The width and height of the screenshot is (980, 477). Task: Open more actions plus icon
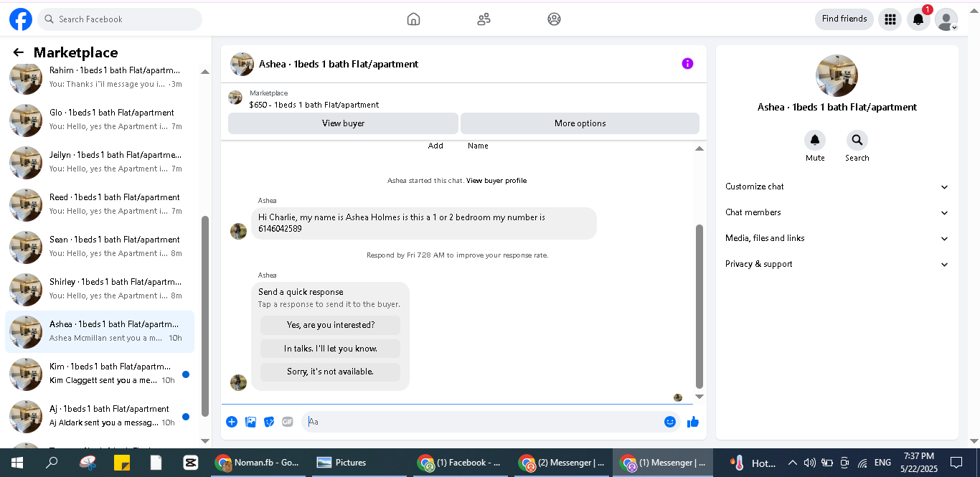pos(232,422)
